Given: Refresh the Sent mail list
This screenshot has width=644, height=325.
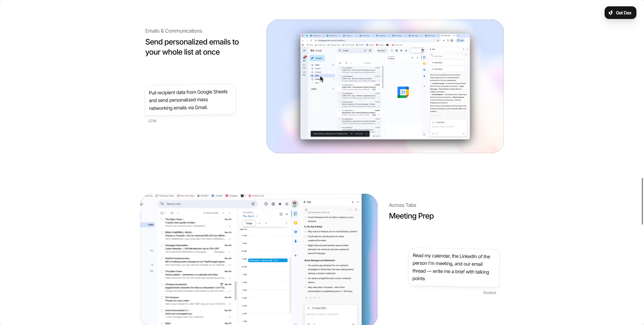Looking at the screenshot, I should click(x=346, y=63).
